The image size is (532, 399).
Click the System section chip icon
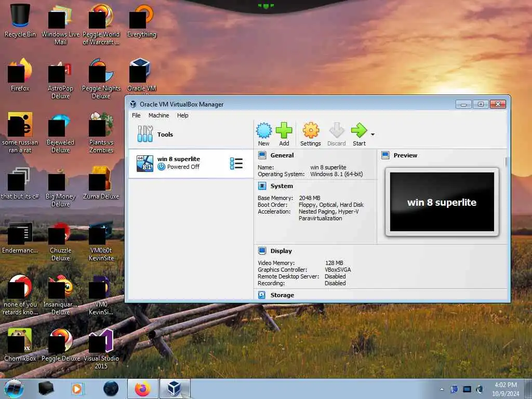(262, 186)
